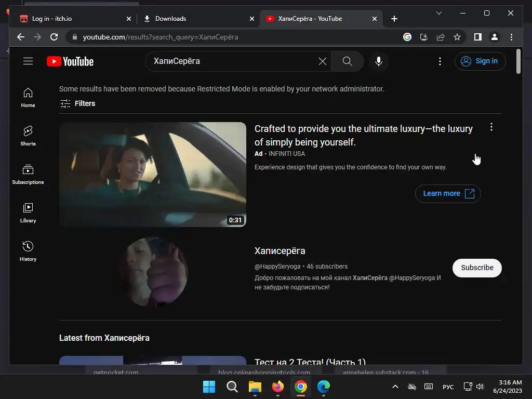Open Chrome three-dot menu
This screenshot has height=399, width=532.
coord(511,37)
